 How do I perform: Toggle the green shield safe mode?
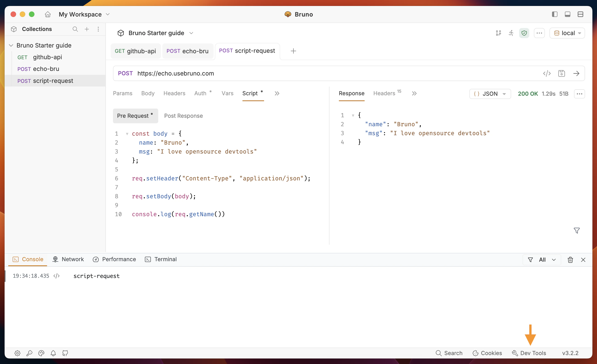click(524, 33)
